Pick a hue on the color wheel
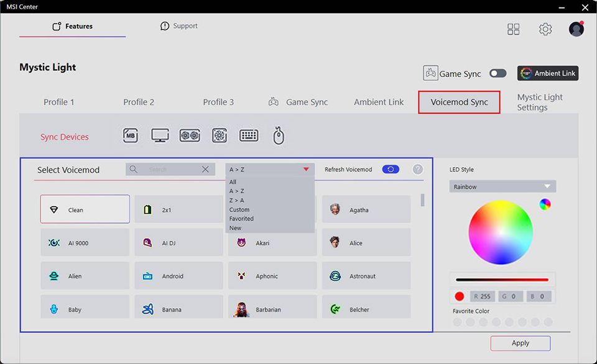This screenshot has width=597, height=364. [x=500, y=232]
